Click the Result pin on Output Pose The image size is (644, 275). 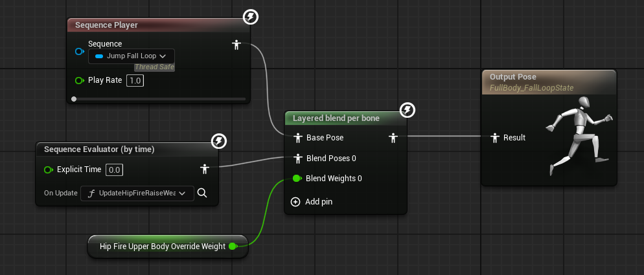pos(495,138)
